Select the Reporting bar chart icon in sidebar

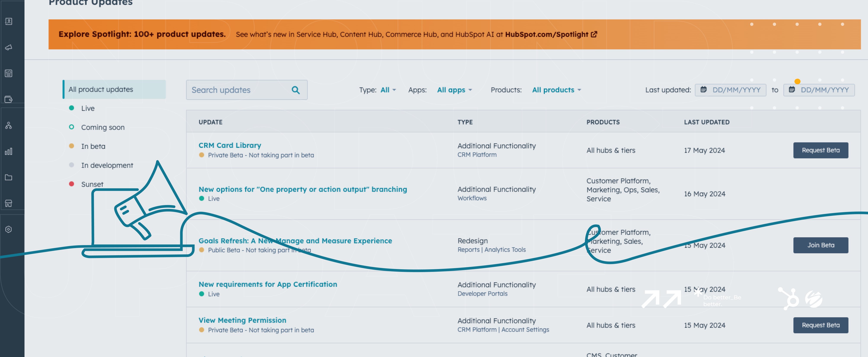(x=9, y=151)
